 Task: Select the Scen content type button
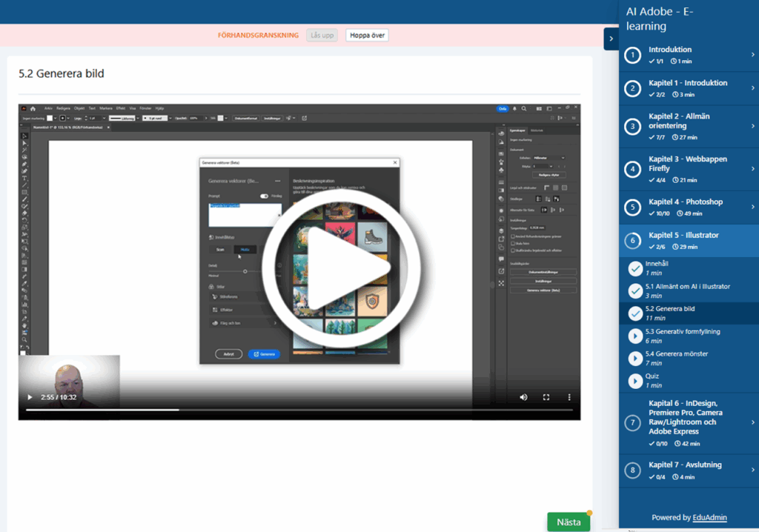(x=220, y=250)
